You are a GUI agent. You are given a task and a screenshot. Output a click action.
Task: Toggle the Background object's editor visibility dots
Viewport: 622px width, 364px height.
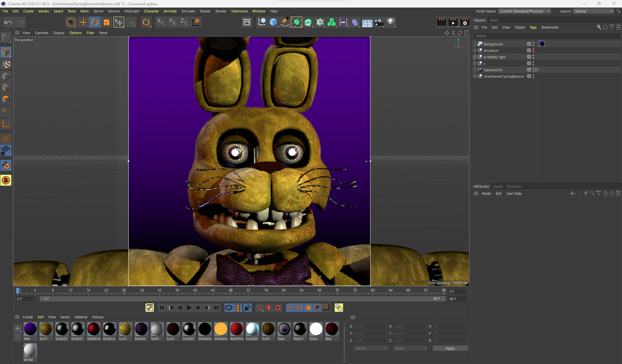tap(534, 44)
